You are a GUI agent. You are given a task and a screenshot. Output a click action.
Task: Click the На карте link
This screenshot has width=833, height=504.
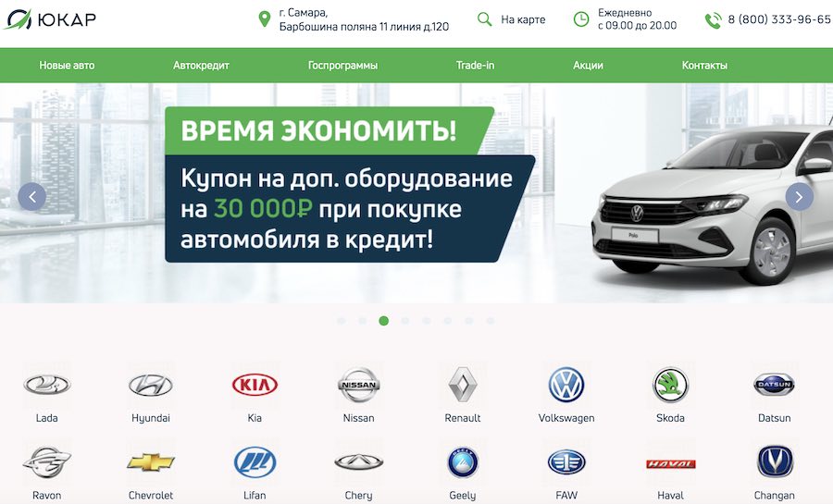[x=523, y=19]
